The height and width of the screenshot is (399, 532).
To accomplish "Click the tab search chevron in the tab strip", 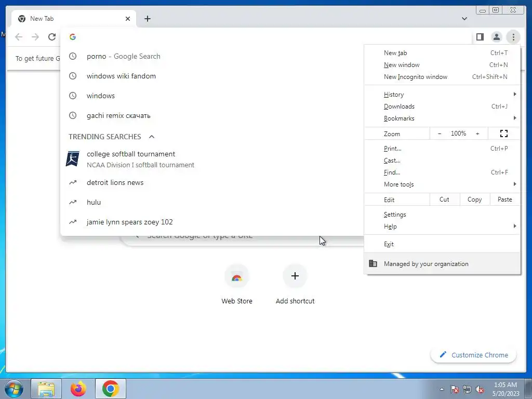I will coord(464,19).
